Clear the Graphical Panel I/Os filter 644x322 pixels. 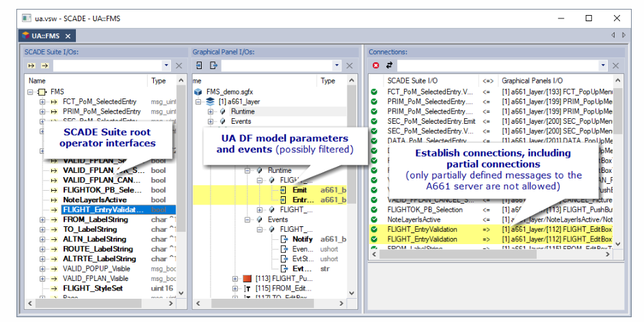pyautogui.click(x=349, y=66)
